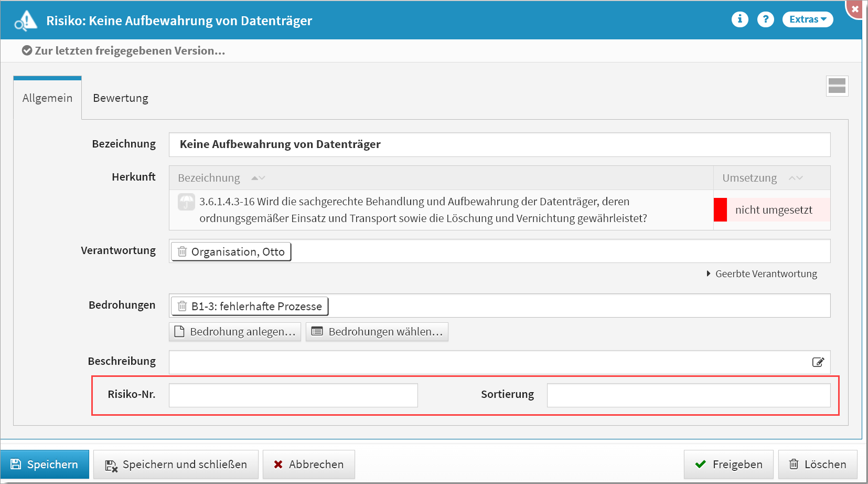
Task: Remove Organisation, Otto via trash icon
Action: [x=182, y=251]
